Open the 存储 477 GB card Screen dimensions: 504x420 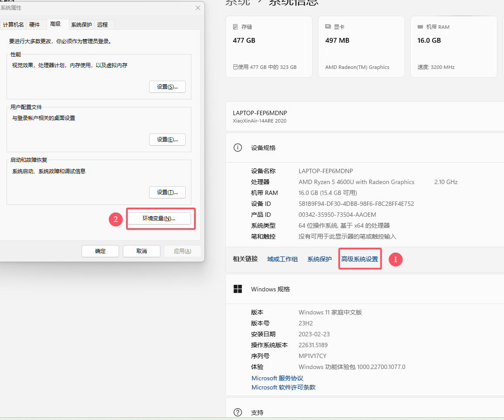269,47
